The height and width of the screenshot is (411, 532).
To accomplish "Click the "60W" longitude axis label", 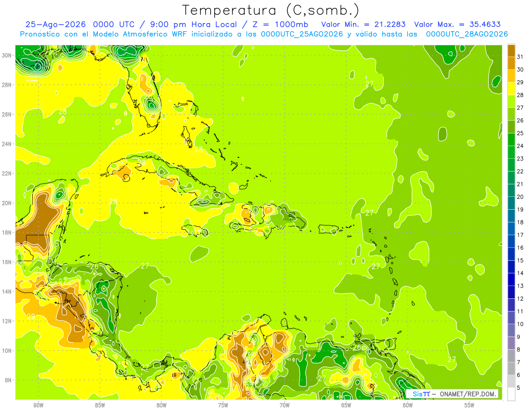I will click(408, 405).
